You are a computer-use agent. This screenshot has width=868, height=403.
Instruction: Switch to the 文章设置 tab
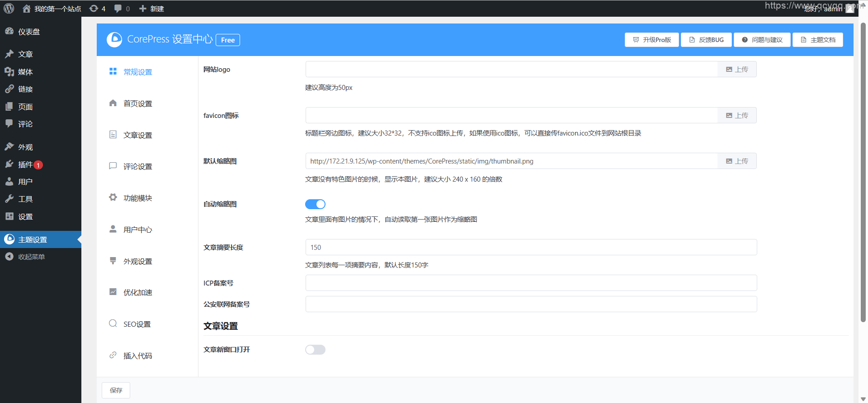137,135
